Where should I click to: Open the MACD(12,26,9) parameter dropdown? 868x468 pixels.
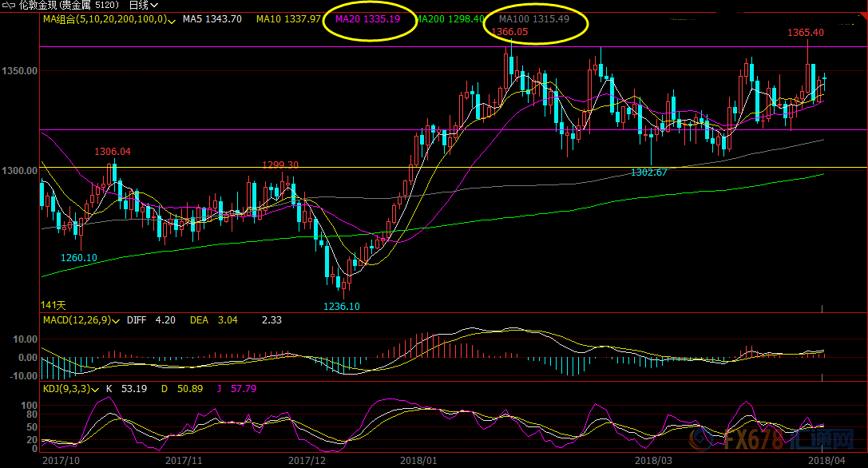116,320
